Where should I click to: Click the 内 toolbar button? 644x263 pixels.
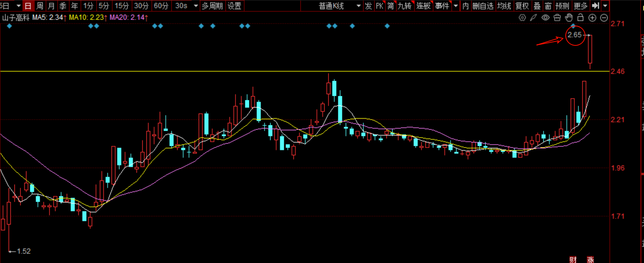click(x=465, y=6)
